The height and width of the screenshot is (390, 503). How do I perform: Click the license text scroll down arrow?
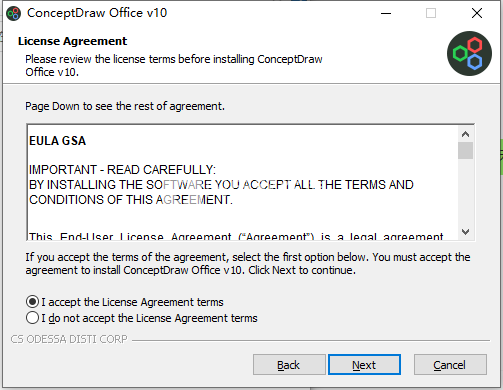coord(465,231)
